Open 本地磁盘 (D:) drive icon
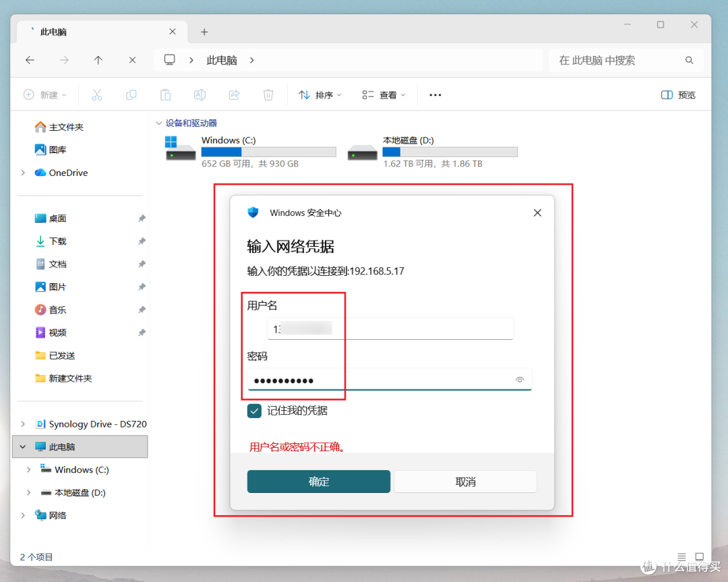 coord(362,152)
